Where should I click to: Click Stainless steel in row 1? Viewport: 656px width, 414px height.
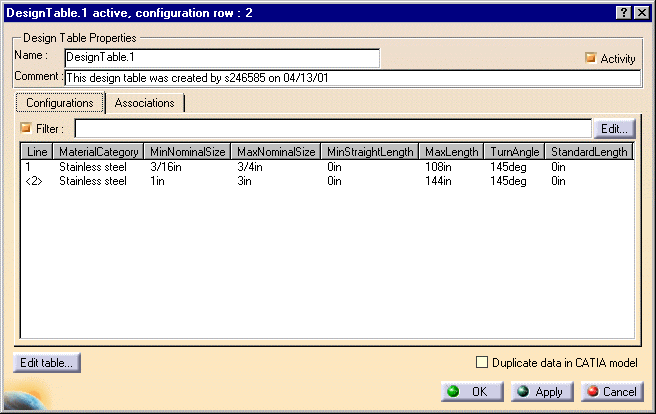[x=93, y=167]
